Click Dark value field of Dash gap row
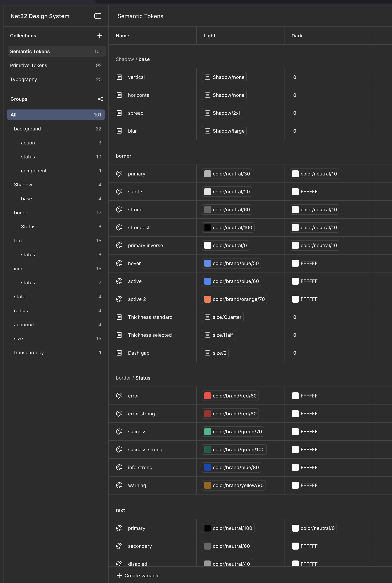This screenshot has width=392, height=583. coord(328,353)
